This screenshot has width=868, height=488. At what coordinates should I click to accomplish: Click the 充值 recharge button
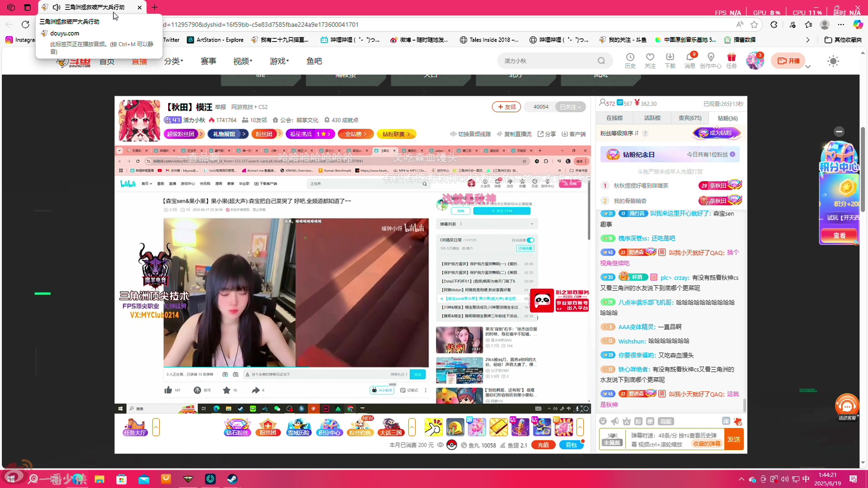tap(543, 445)
